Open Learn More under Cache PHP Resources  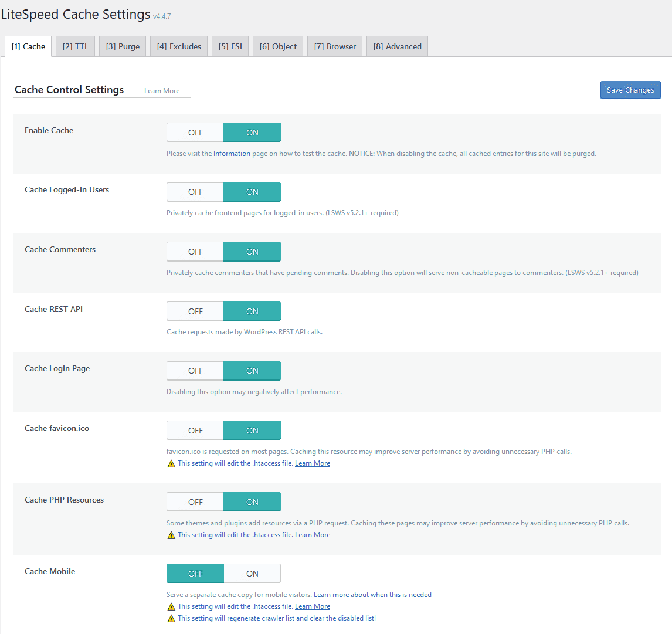pyautogui.click(x=313, y=535)
